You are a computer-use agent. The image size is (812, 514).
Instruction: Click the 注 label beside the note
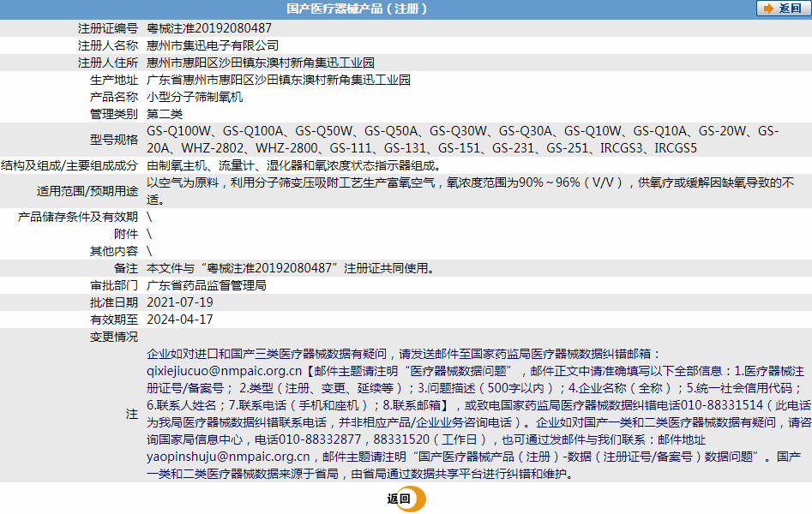click(132, 414)
